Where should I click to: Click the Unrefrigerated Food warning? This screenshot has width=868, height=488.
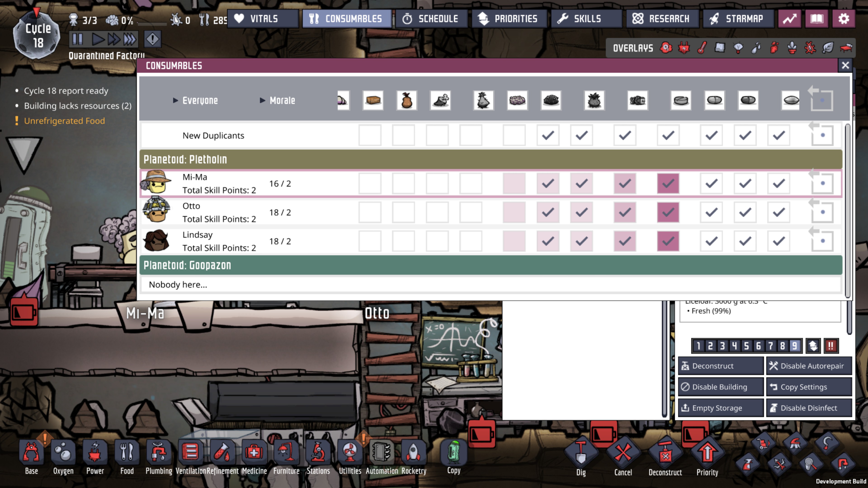[x=64, y=121]
